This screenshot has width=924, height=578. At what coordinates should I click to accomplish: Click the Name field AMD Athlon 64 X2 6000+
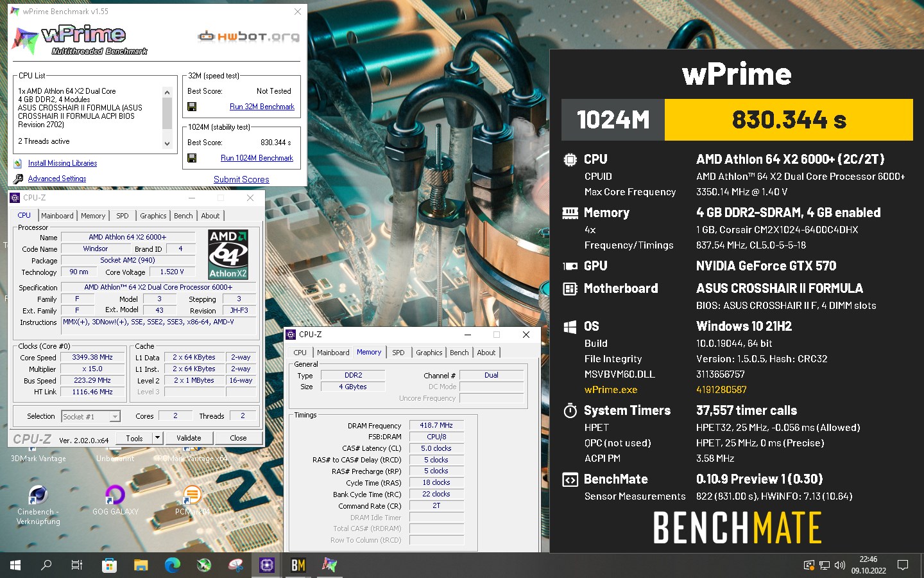click(x=127, y=237)
